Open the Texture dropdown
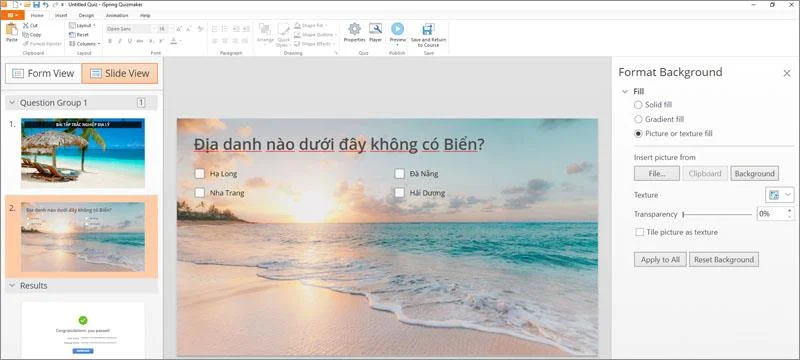Image resolution: width=800 pixels, height=360 pixels. [x=780, y=195]
